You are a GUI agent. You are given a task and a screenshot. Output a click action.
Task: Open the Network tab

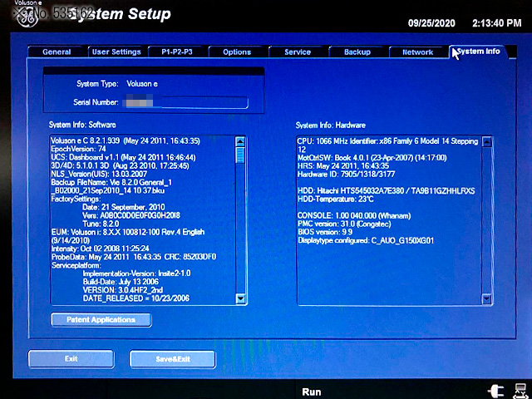pyautogui.click(x=417, y=52)
